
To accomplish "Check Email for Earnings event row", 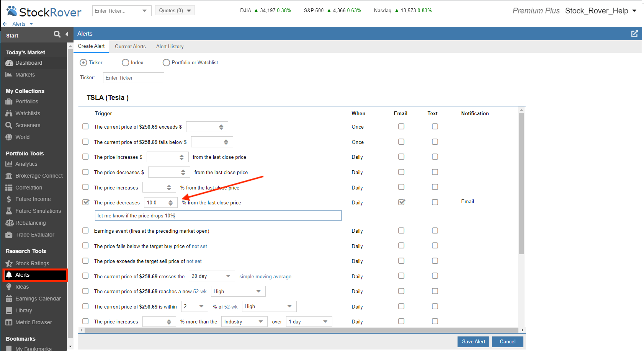I will coord(401,230).
